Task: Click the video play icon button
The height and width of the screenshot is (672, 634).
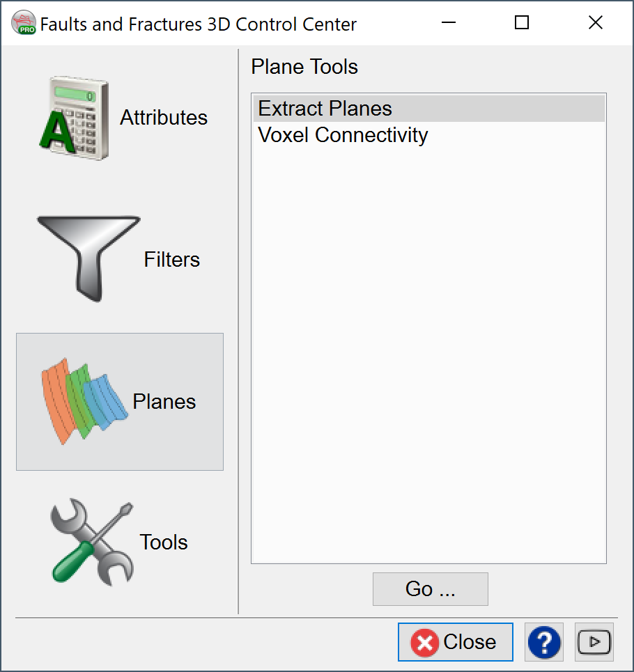Action: 594,642
